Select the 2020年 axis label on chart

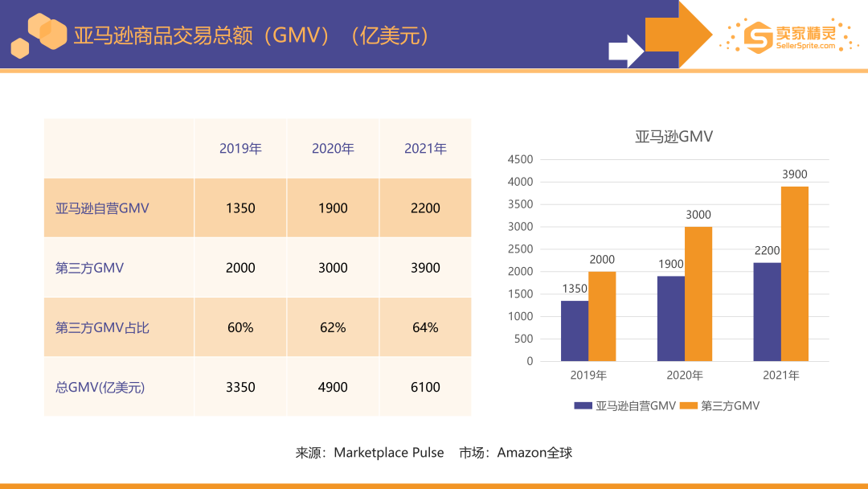pyautogui.click(x=685, y=376)
